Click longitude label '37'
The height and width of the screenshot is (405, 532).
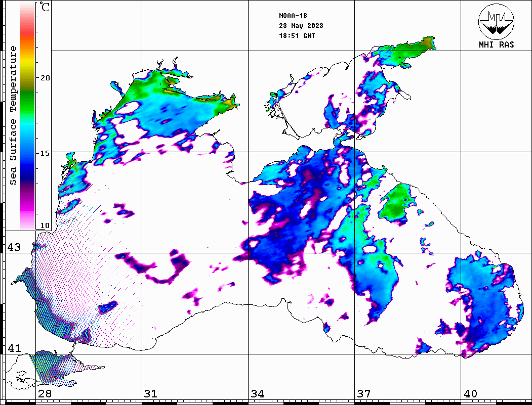click(364, 394)
